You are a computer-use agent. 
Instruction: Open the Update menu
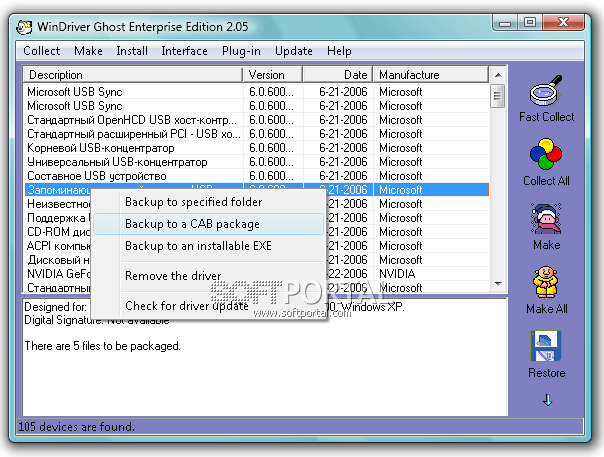(294, 51)
